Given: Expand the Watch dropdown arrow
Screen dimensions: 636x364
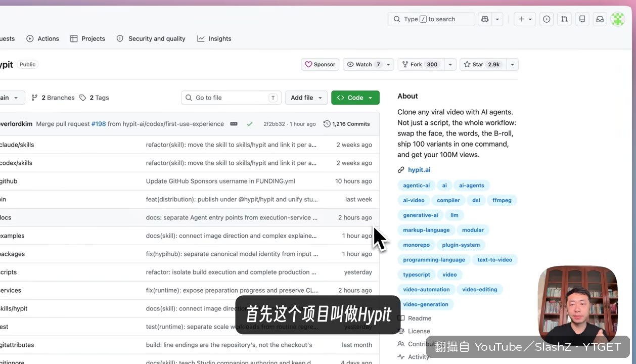Looking at the screenshot, I should click(388, 64).
